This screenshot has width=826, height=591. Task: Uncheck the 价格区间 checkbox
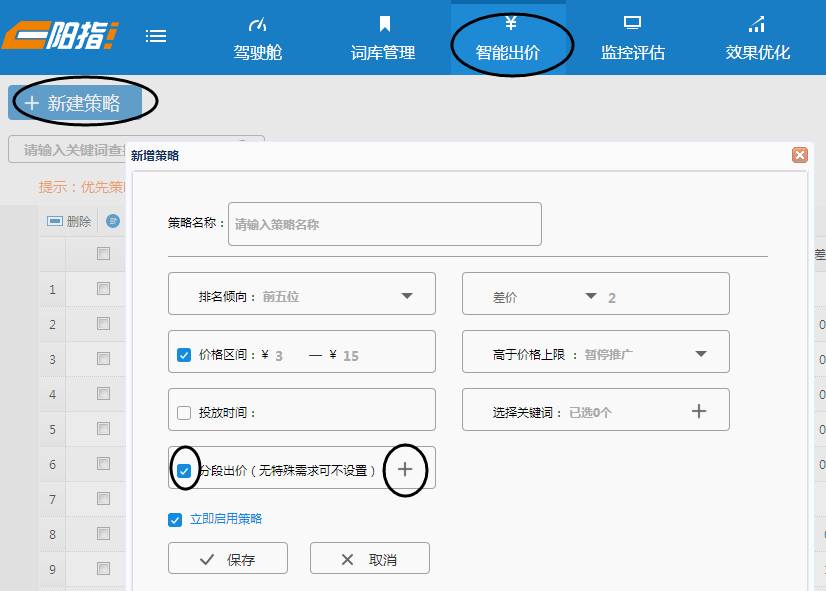pos(184,354)
